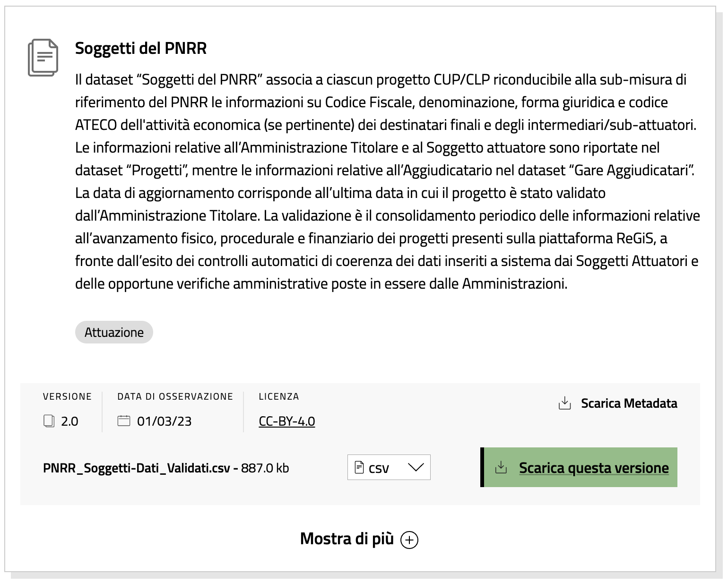Click the download icon on the green button

pyautogui.click(x=501, y=467)
